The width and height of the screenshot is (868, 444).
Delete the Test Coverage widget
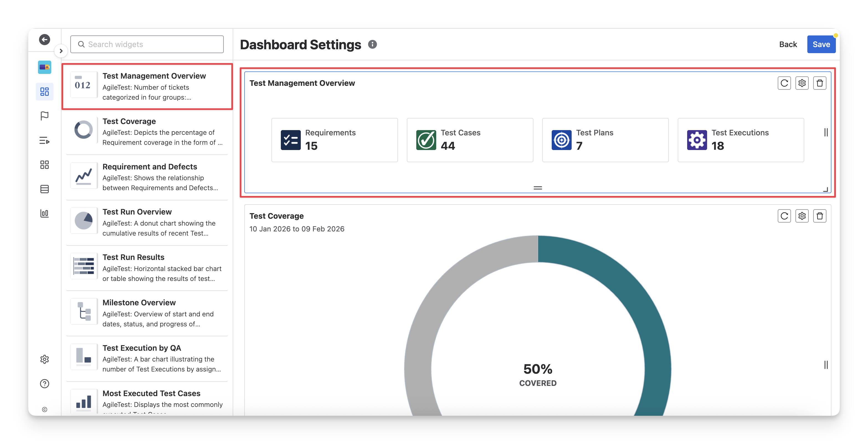pos(820,216)
